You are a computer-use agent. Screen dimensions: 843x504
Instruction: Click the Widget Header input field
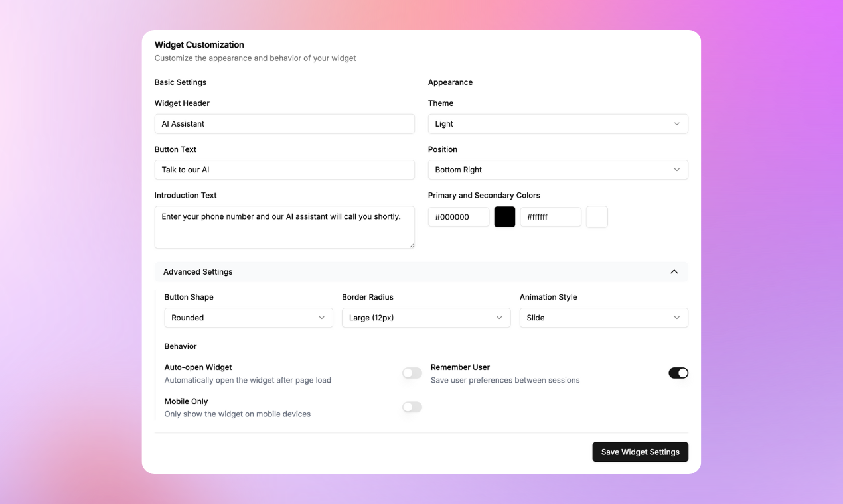pos(285,124)
